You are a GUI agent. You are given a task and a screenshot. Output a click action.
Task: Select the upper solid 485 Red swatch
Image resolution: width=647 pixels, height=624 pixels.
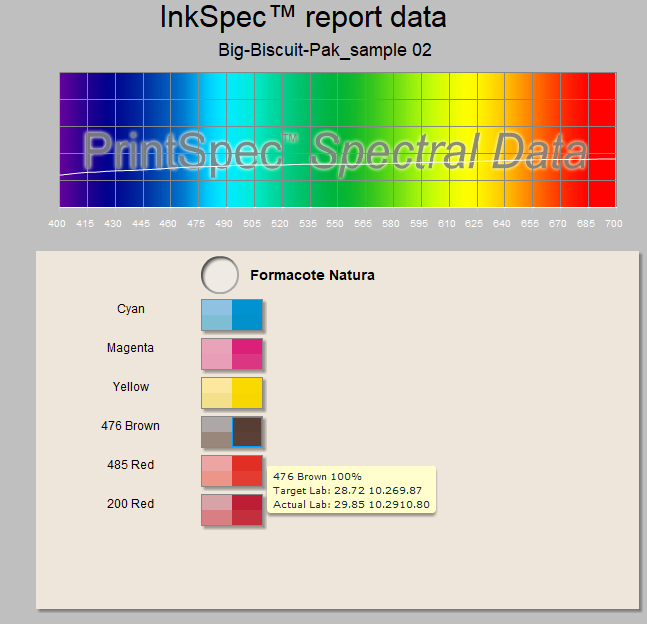pyautogui.click(x=247, y=463)
